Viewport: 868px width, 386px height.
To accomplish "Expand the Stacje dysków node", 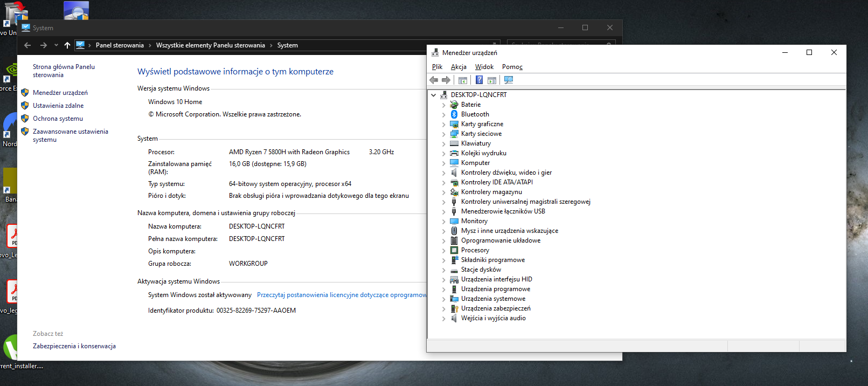I will coord(444,270).
